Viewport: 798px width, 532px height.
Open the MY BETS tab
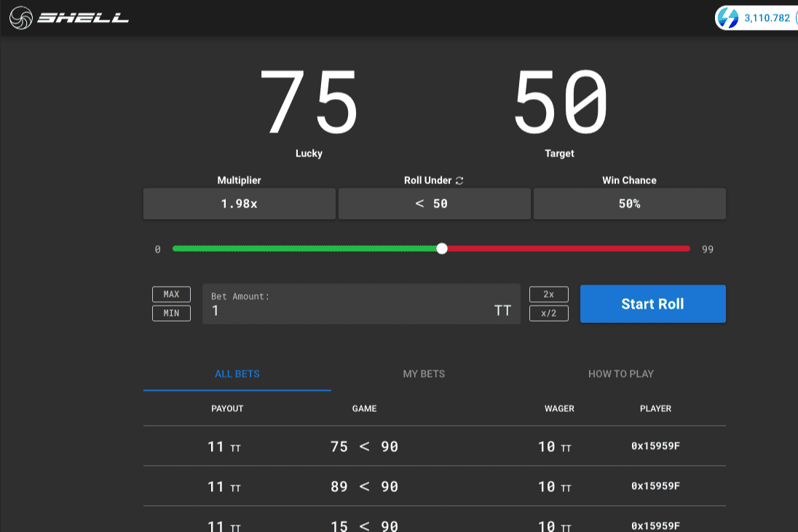coord(424,374)
